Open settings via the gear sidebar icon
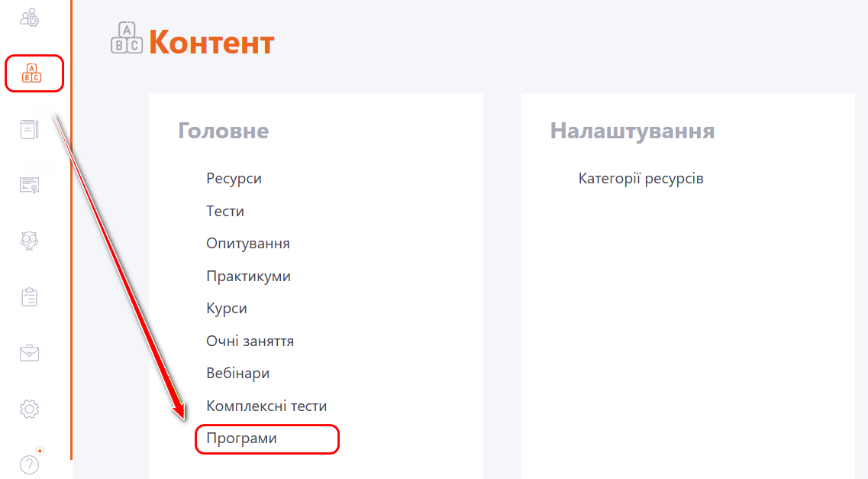The image size is (868, 479). (29, 409)
